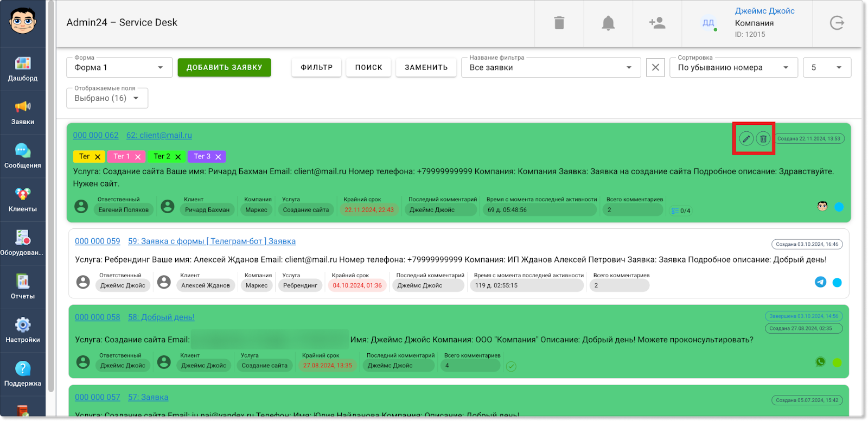Image resolution: width=868 pixels, height=421 pixels.
Task: Open the Дашборд section in the sidebar
Action: click(x=23, y=69)
